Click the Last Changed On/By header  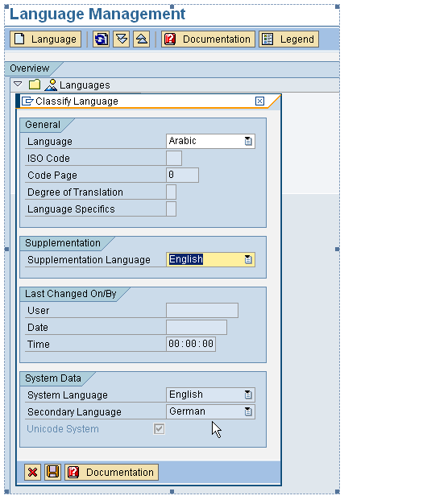click(71, 294)
